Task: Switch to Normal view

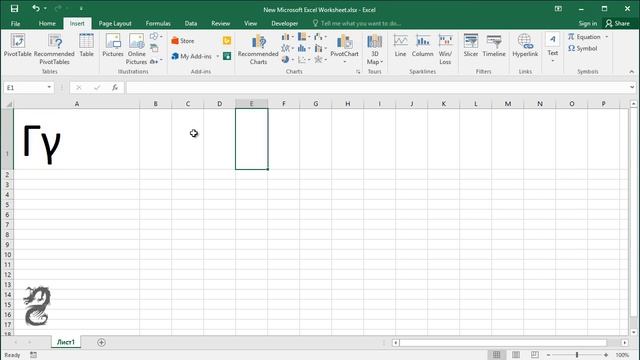Action: [496, 355]
